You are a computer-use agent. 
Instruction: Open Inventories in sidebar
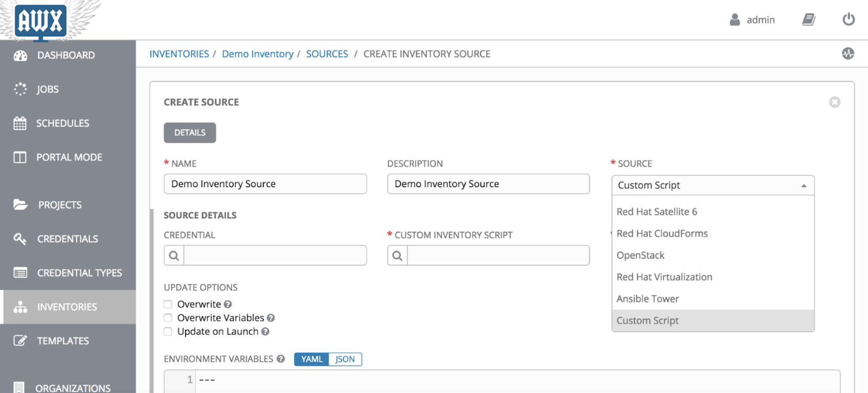coord(68,307)
